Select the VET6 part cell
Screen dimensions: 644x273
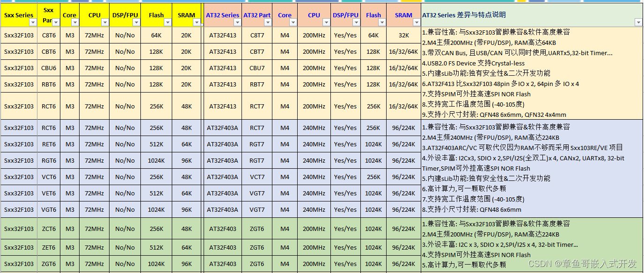pyautogui.click(x=49, y=193)
